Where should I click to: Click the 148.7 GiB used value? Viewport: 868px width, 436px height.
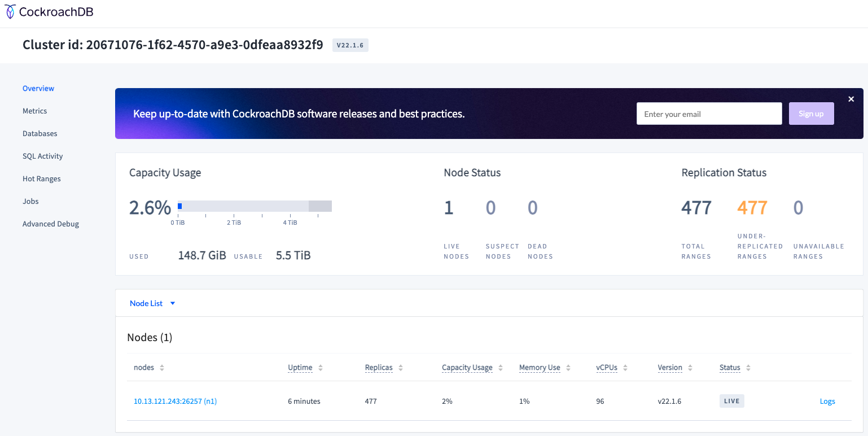click(x=202, y=255)
